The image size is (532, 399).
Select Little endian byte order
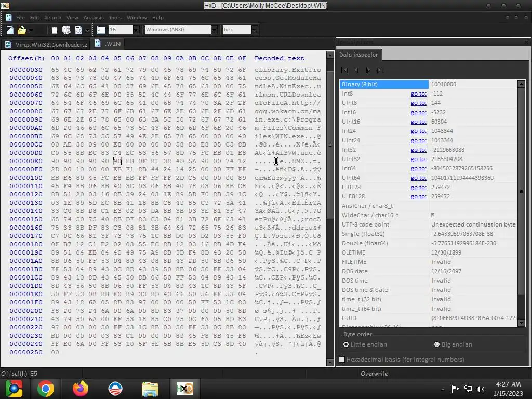pyautogui.click(x=365, y=344)
